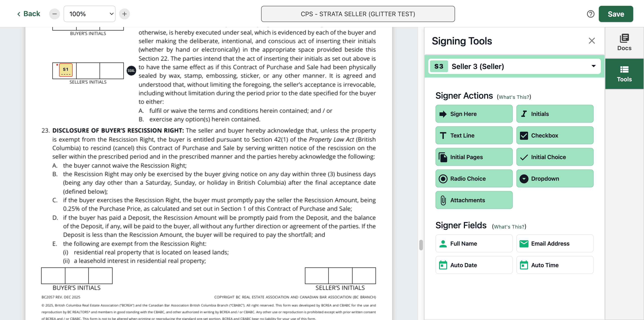The image size is (644, 320).
Task: Switch to the Tools tab
Action: tap(624, 74)
